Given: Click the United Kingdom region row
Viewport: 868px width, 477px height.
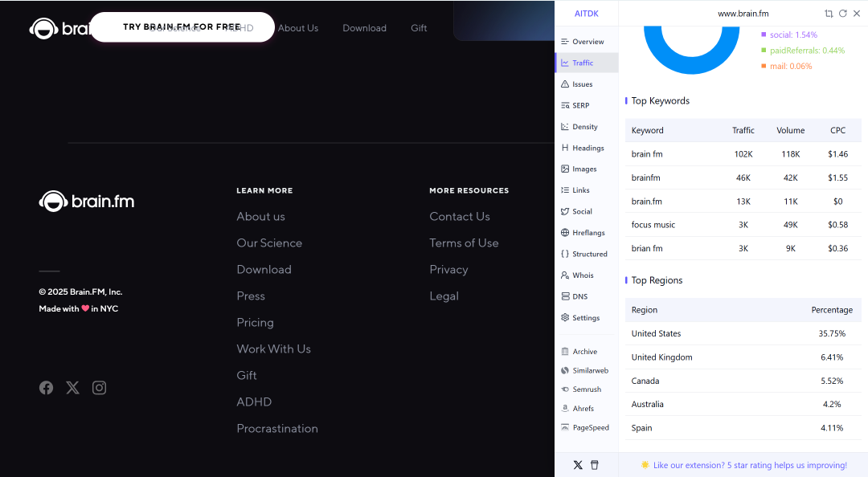Looking at the screenshot, I should tap(743, 357).
